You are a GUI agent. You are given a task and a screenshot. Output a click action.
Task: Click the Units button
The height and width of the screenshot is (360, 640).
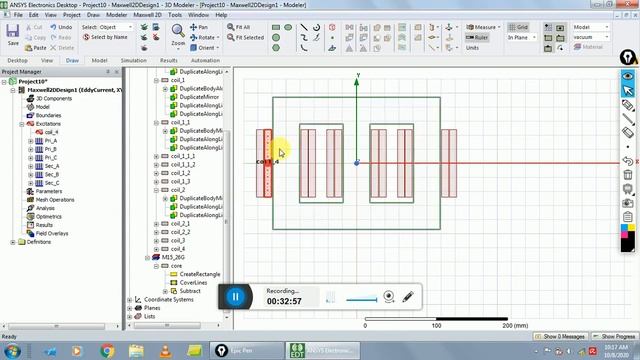472,48
